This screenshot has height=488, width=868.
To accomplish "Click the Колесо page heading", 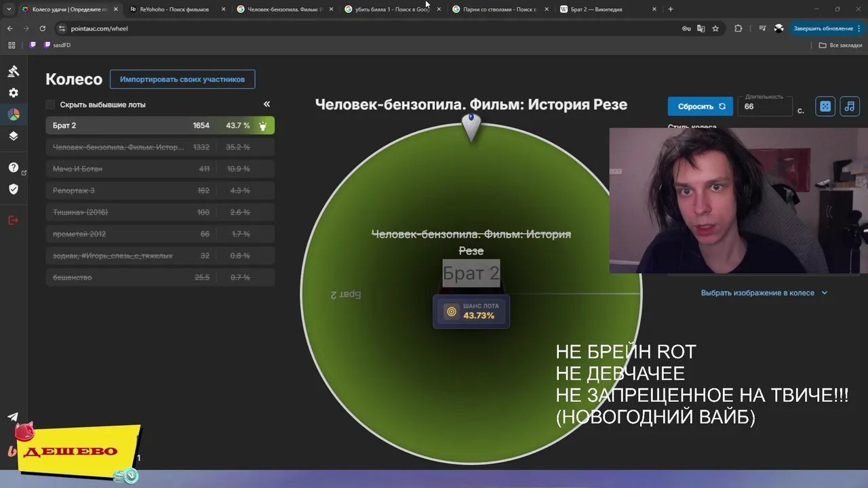I will coord(74,79).
